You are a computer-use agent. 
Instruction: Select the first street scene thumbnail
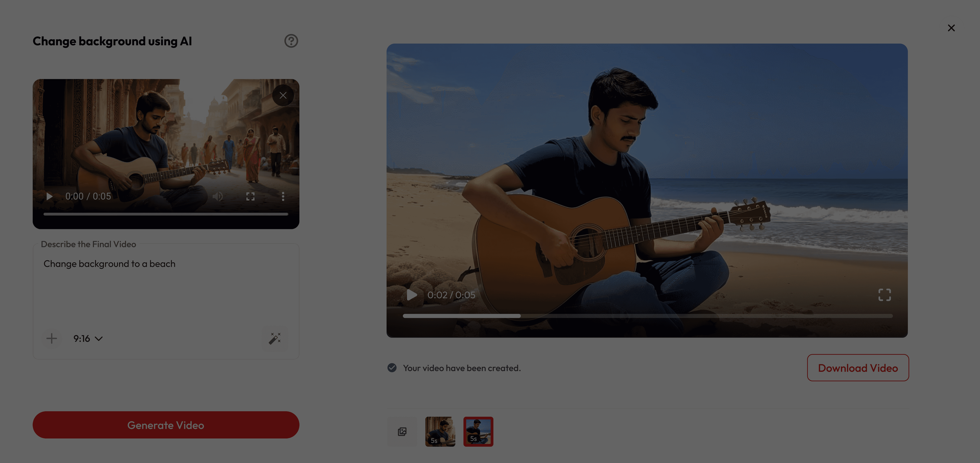click(440, 431)
